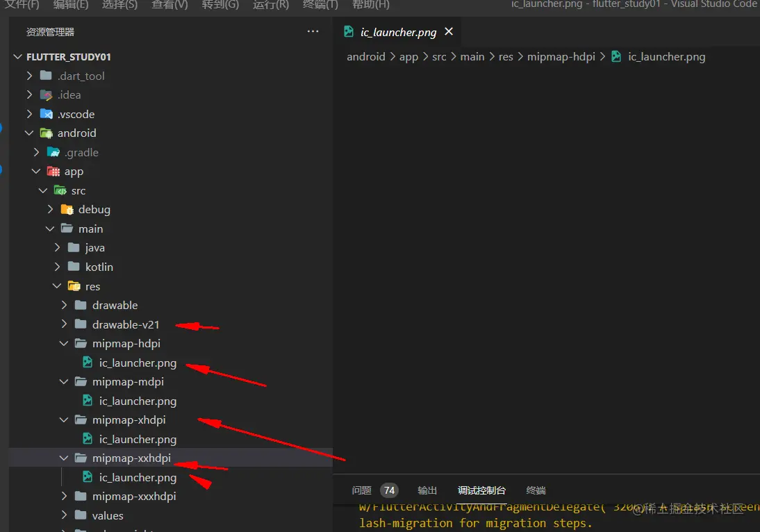Open the 帮助(H) menu
The image size is (760, 532).
[x=371, y=4]
